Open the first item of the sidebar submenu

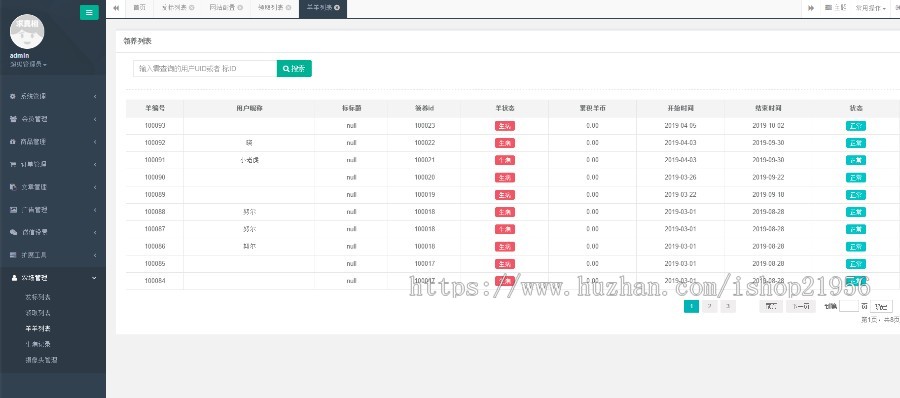38,297
